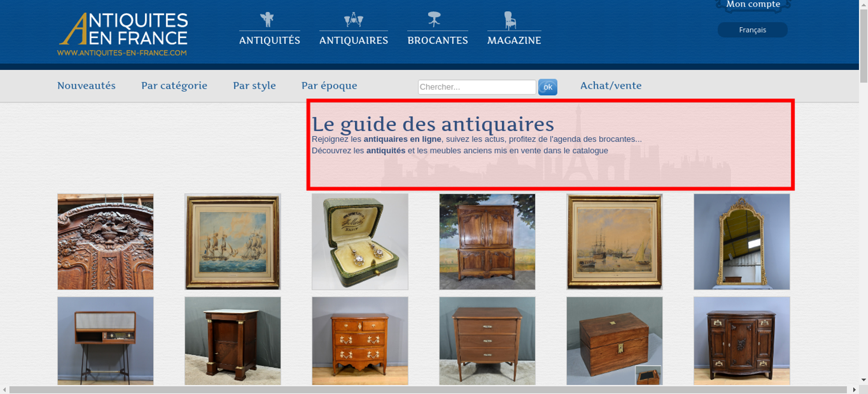
Task: Click the pedestal table icon above Brocantes
Action: 434,20
